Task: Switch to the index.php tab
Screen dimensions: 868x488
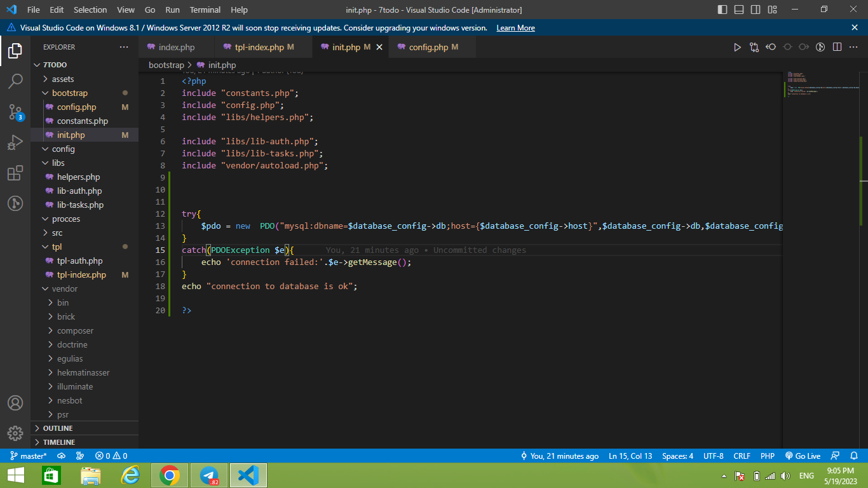Action: [x=177, y=47]
